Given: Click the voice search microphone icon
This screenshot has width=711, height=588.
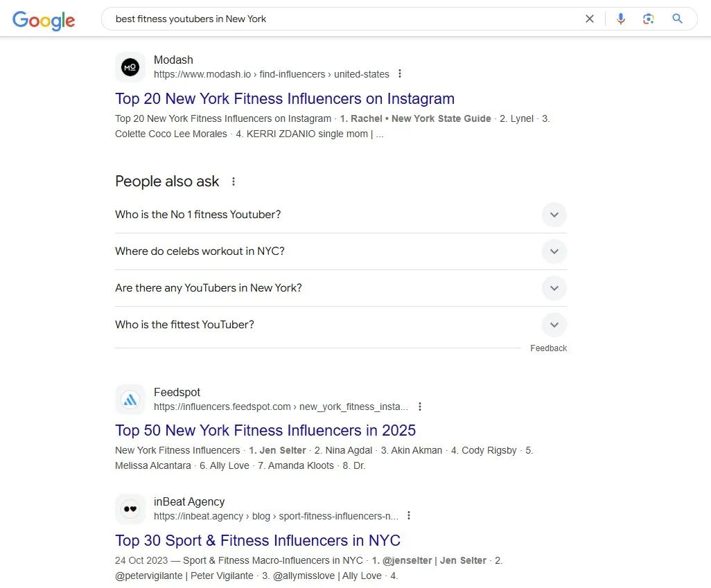Looking at the screenshot, I should point(621,19).
